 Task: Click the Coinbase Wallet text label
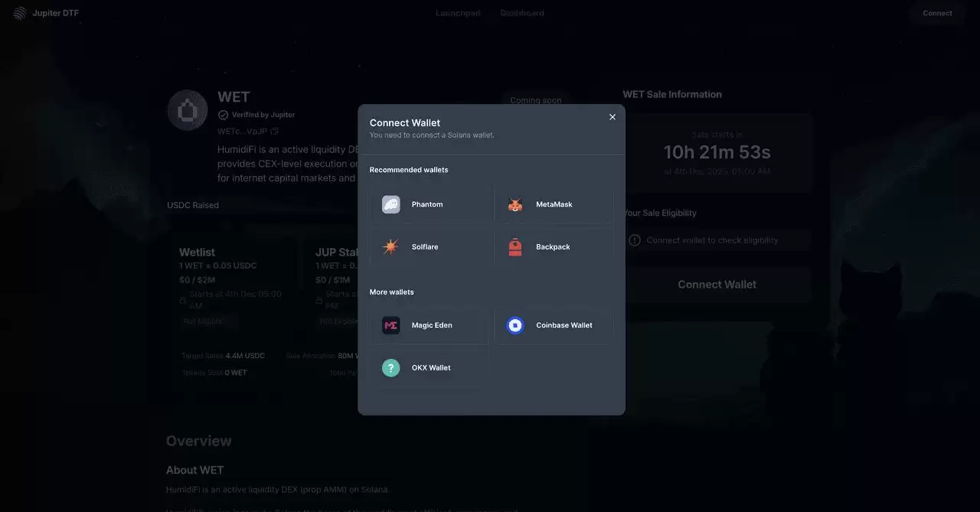(x=564, y=325)
